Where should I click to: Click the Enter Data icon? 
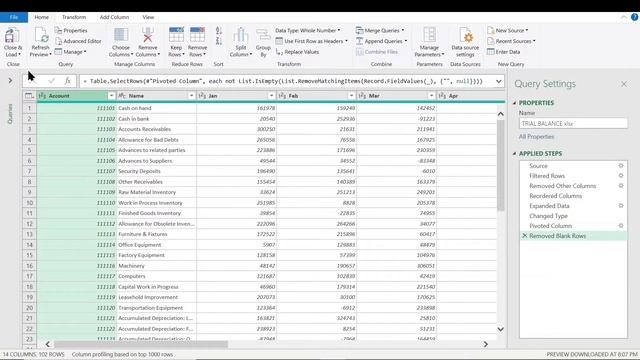[x=491, y=52]
